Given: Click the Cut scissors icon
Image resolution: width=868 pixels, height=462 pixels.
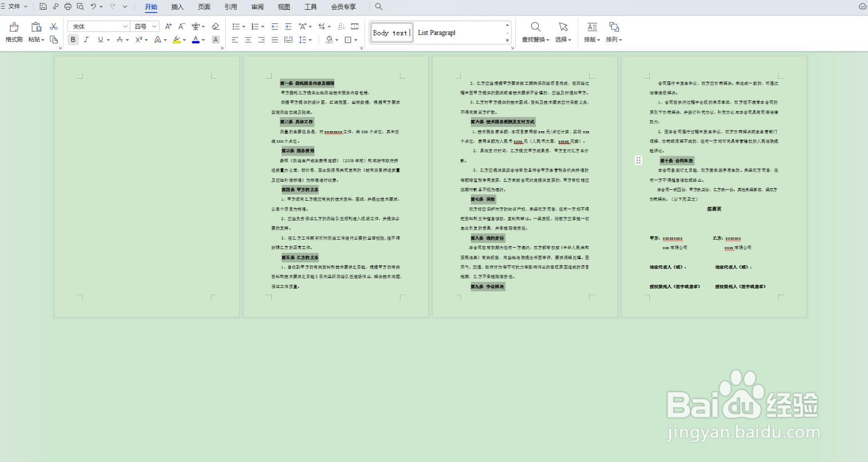Looking at the screenshot, I should click(x=54, y=26).
